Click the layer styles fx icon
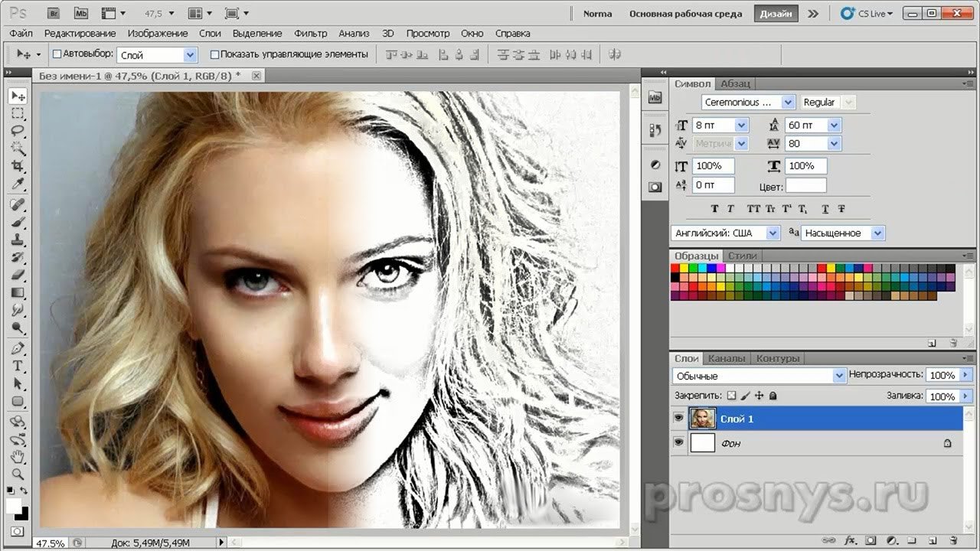 coord(848,540)
